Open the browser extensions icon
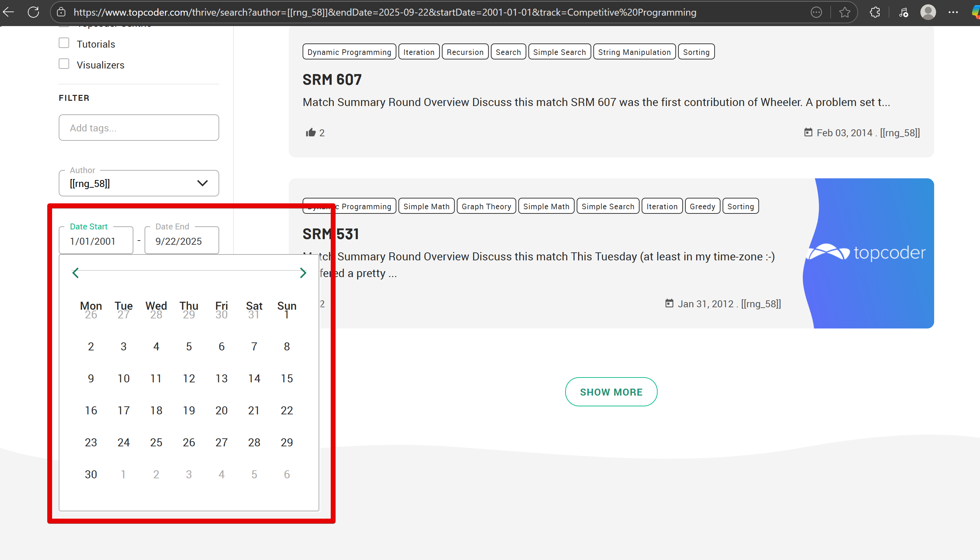980x560 pixels. pos(875,12)
